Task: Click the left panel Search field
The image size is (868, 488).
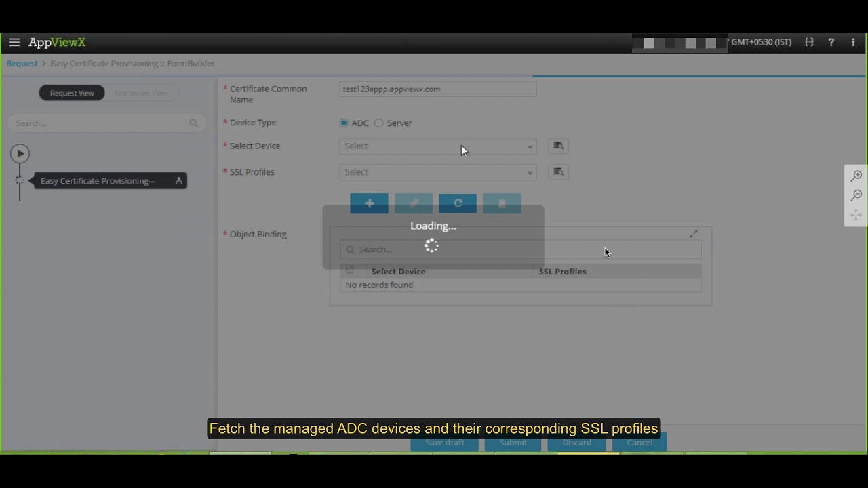Action: 107,123
